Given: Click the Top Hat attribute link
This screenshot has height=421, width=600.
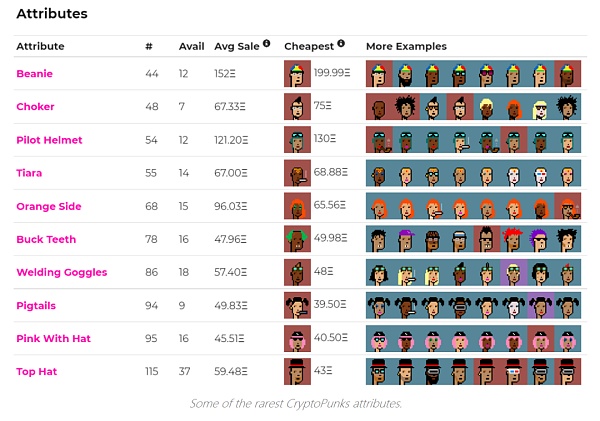Looking at the screenshot, I should coord(36,371).
